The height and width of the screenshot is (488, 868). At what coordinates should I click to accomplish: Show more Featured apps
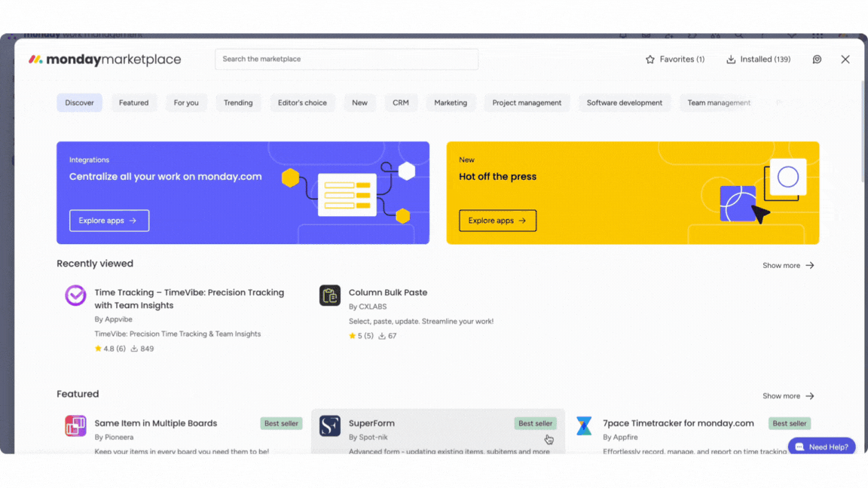coord(788,396)
